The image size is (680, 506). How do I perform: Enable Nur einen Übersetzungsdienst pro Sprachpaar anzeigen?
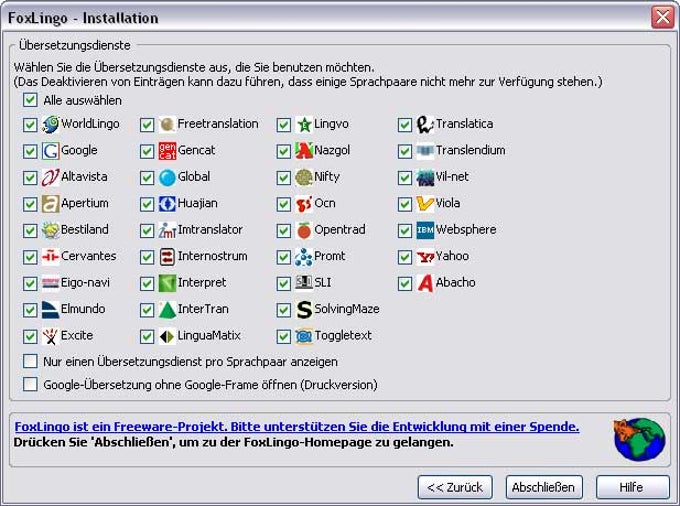[30, 361]
